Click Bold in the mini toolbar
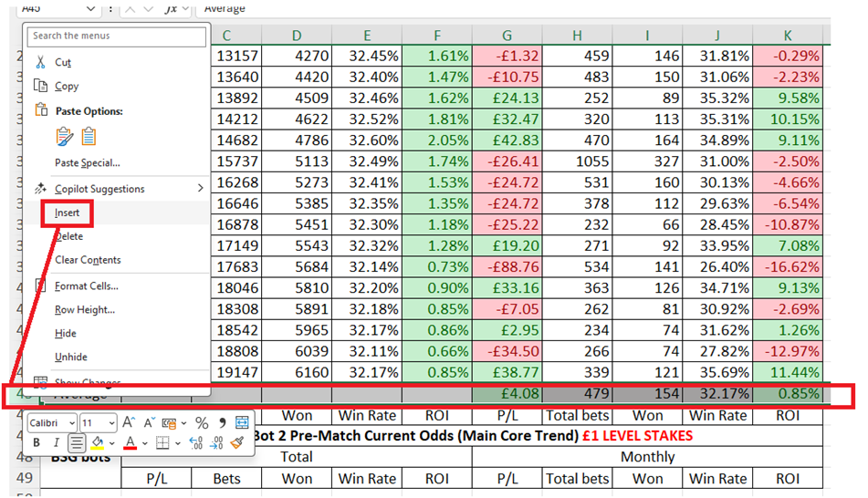The height and width of the screenshot is (498, 868). tap(37, 443)
